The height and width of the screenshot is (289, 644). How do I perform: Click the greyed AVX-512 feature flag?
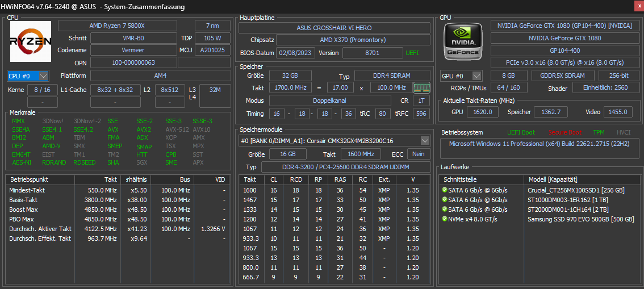click(176, 129)
